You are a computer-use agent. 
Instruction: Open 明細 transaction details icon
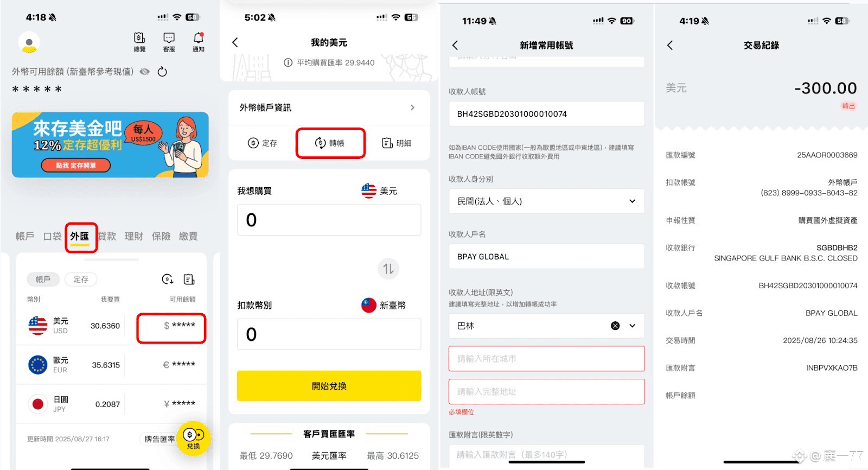click(397, 143)
